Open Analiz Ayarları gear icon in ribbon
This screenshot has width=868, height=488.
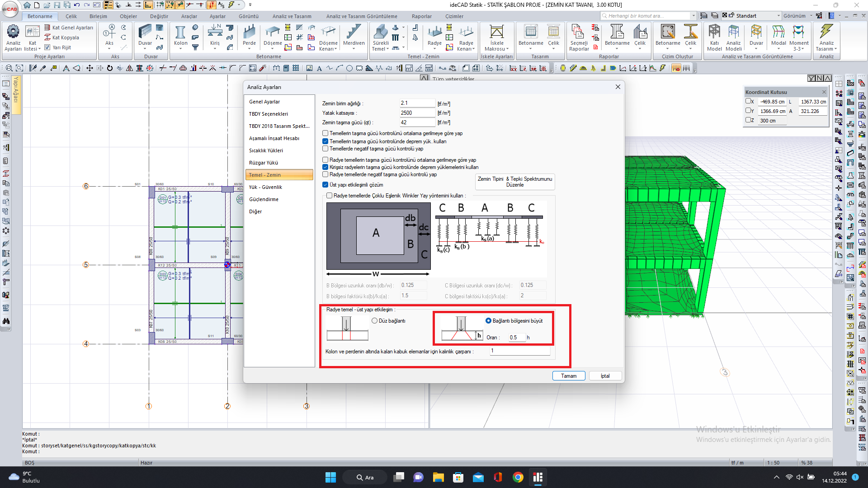click(x=13, y=32)
